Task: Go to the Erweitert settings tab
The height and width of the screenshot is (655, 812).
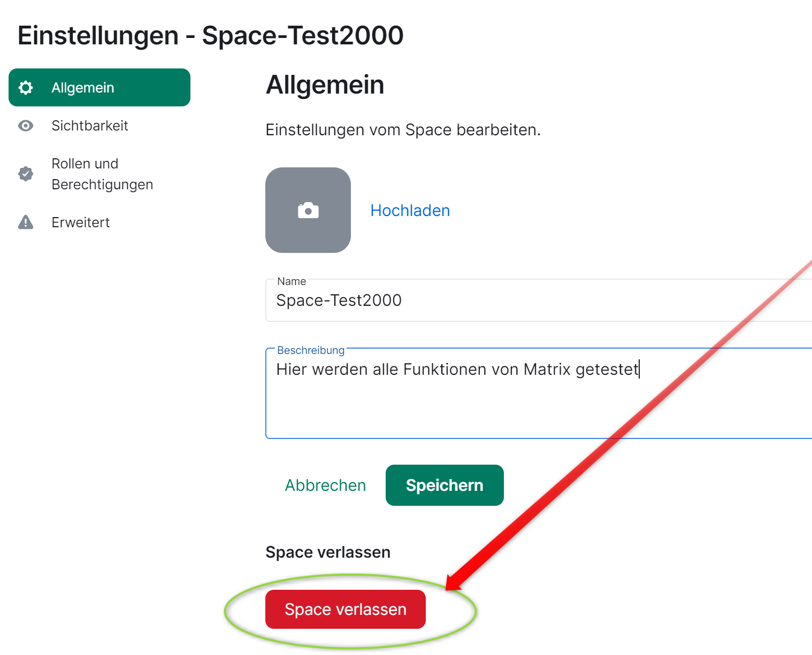Action: [x=80, y=222]
